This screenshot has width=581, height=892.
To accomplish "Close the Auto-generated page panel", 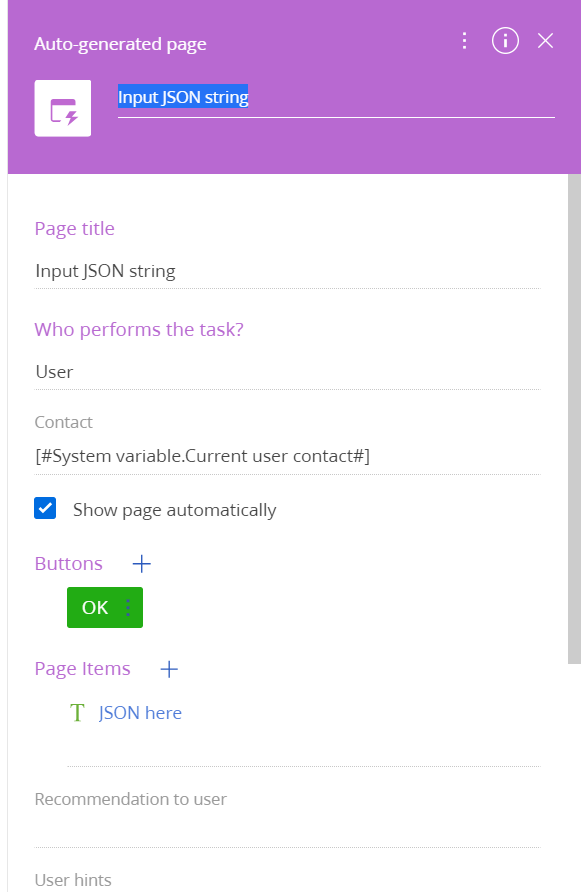I will tap(545, 41).
